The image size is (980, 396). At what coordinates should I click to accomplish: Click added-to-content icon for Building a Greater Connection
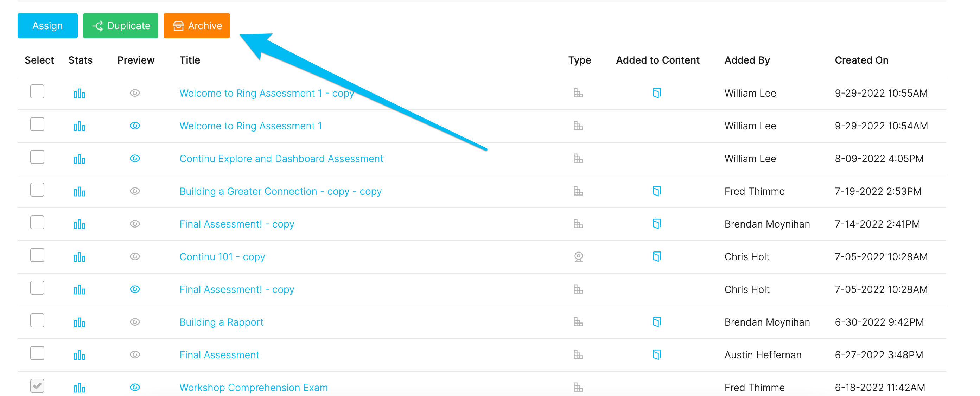coord(657,191)
